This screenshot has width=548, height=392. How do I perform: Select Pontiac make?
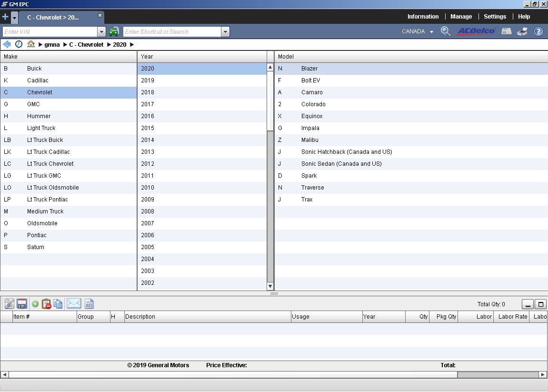pos(69,235)
